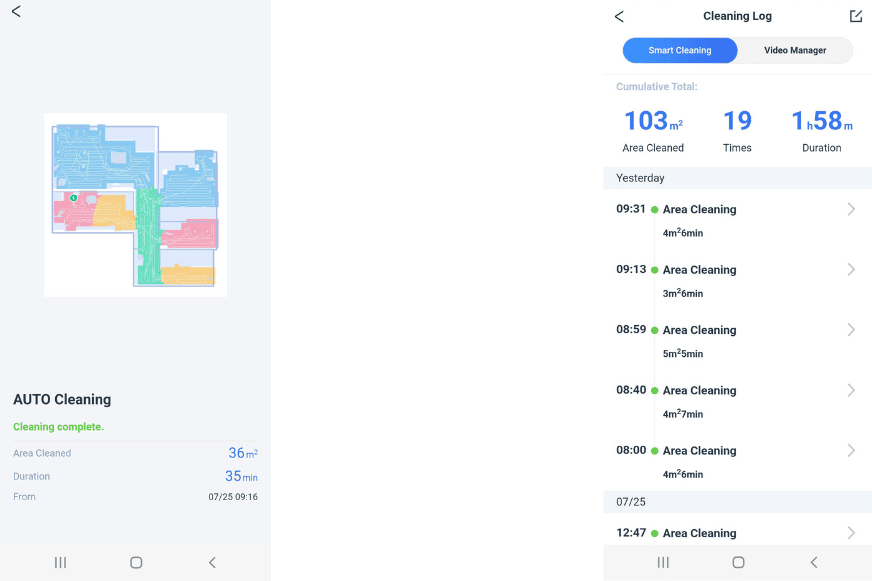The height and width of the screenshot is (581, 872).
Task: Open the edit icon in Cleaning Log header
Action: (855, 17)
